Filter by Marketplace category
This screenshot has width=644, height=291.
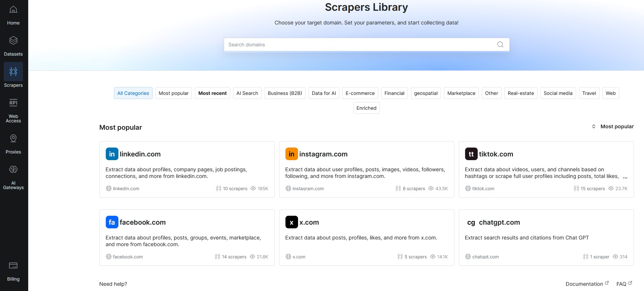tap(461, 93)
